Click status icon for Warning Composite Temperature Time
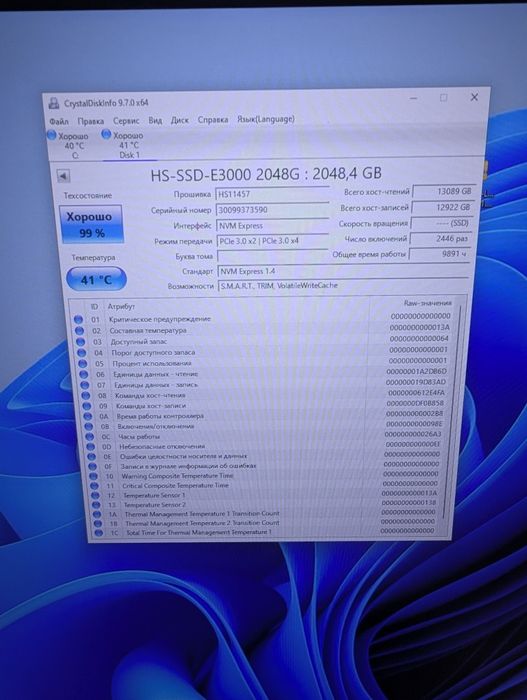This screenshot has width=527, height=700. tap(94, 476)
